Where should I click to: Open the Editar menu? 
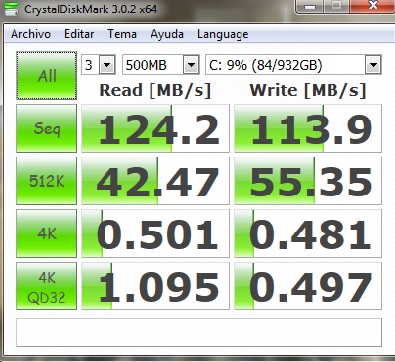point(79,34)
